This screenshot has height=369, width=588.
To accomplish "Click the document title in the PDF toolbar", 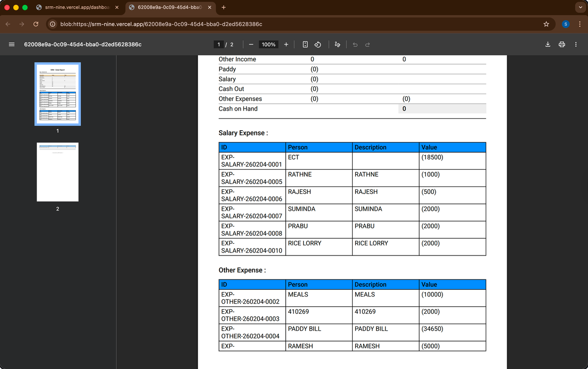I will pos(83,45).
